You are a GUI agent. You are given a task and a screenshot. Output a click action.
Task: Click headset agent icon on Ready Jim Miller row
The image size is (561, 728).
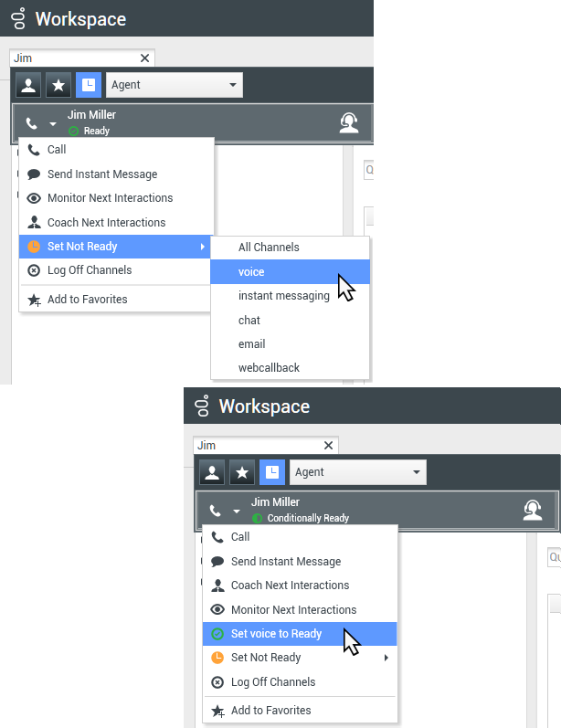(x=349, y=123)
